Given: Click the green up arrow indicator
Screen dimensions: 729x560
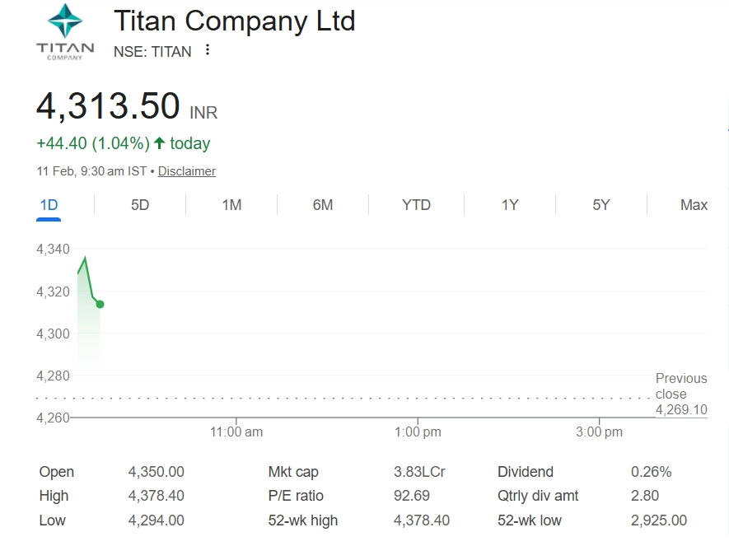Looking at the screenshot, I should click(x=160, y=143).
